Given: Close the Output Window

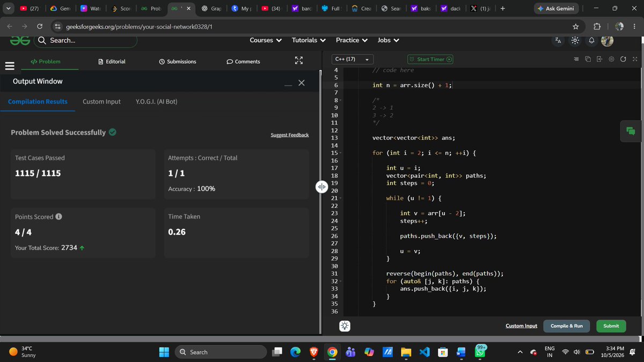Looking at the screenshot, I should 301,83.
